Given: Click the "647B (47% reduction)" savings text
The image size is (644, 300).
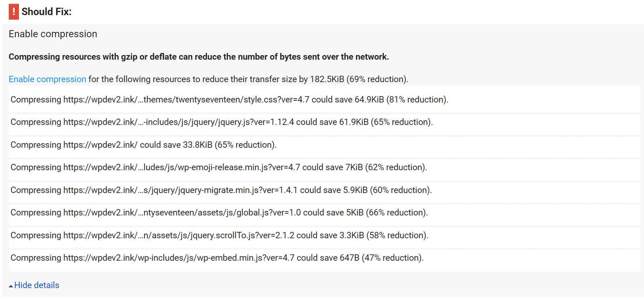Looking at the screenshot, I should 381,258.
